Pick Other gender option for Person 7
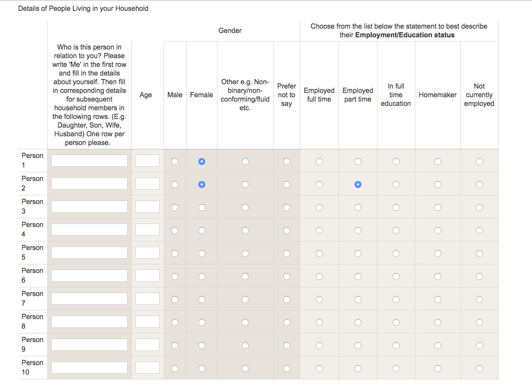The height and width of the screenshot is (392, 532). click(x=245, y=300)
